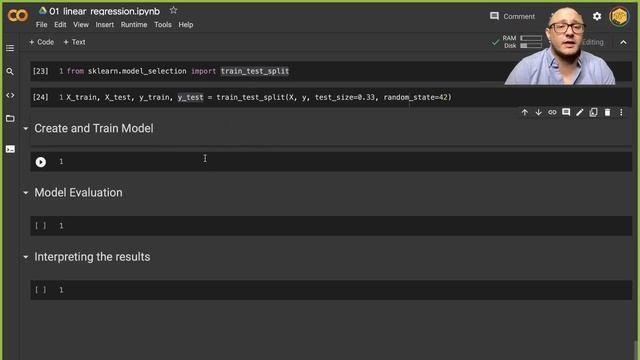Collapse the Create and Train Model section
Screen dimensions: 640x360
(26, 129)
